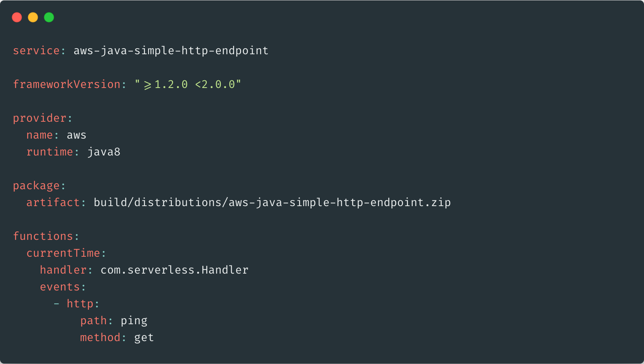Viewport: 644px width, 364px height.
Task: Click the 'name' key under provider
Action: [x=39, y=135]
